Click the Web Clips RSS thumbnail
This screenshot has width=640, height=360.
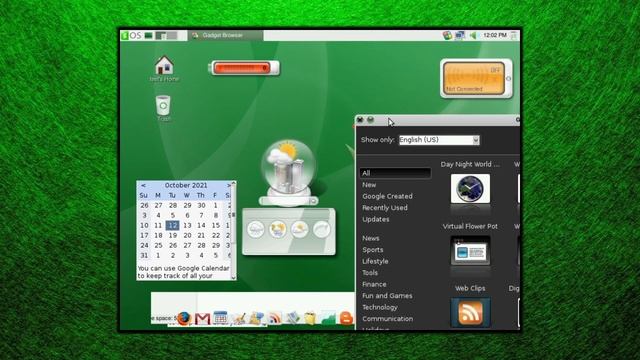(x=470, y=313)
